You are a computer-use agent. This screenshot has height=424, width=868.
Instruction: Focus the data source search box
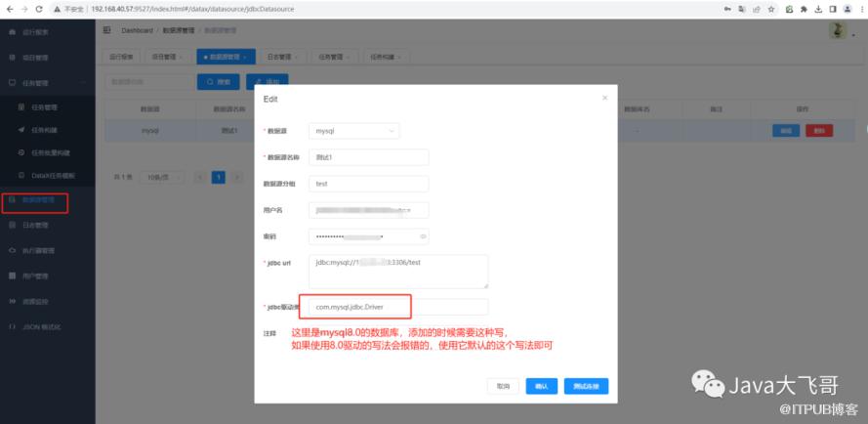point(148,81)
